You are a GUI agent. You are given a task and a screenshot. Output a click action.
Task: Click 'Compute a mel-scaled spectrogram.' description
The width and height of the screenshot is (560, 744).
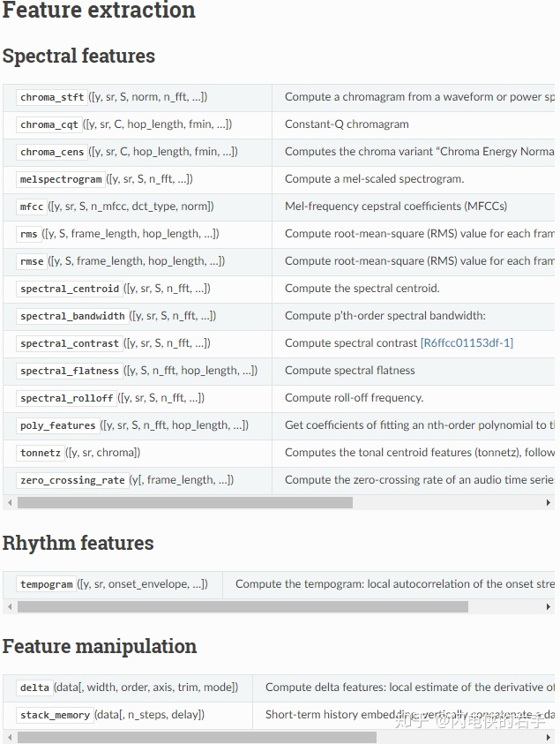(x=375, y=179)
